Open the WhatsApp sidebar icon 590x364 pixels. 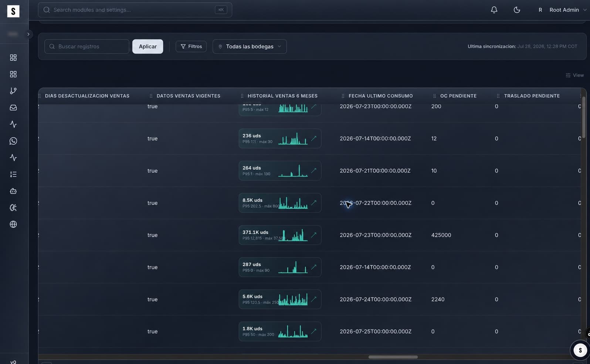point(13,141)
